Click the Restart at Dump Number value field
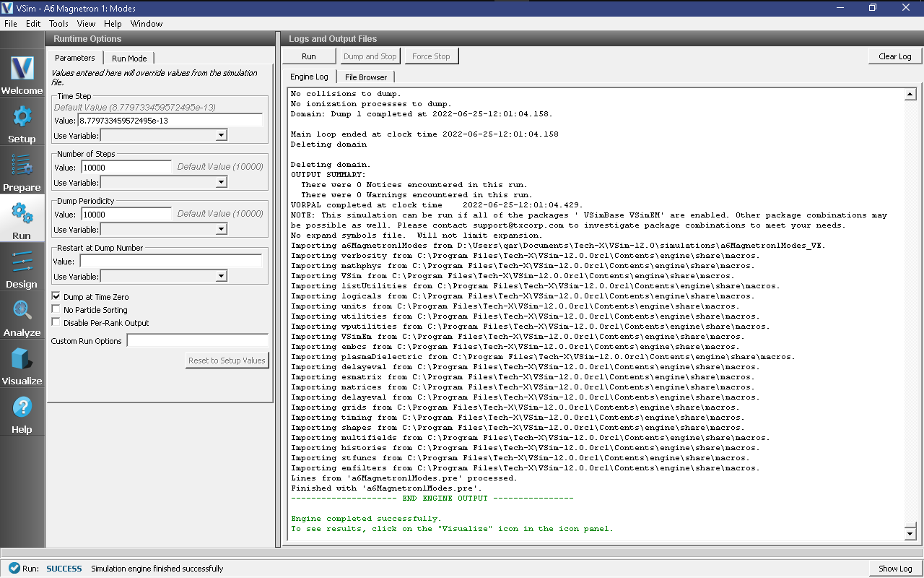924x578 pixels. coord(170,262)
